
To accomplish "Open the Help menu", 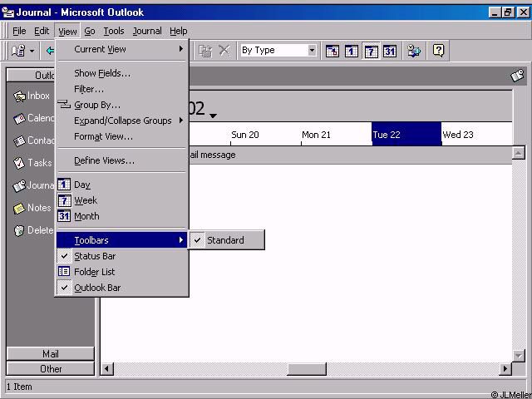I will click(x=179, y=32).
